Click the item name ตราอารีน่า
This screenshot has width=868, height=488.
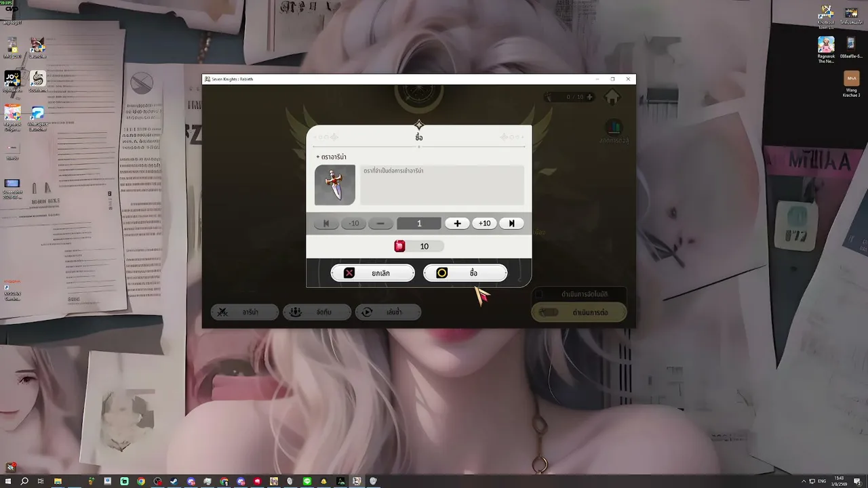(334, 157)
